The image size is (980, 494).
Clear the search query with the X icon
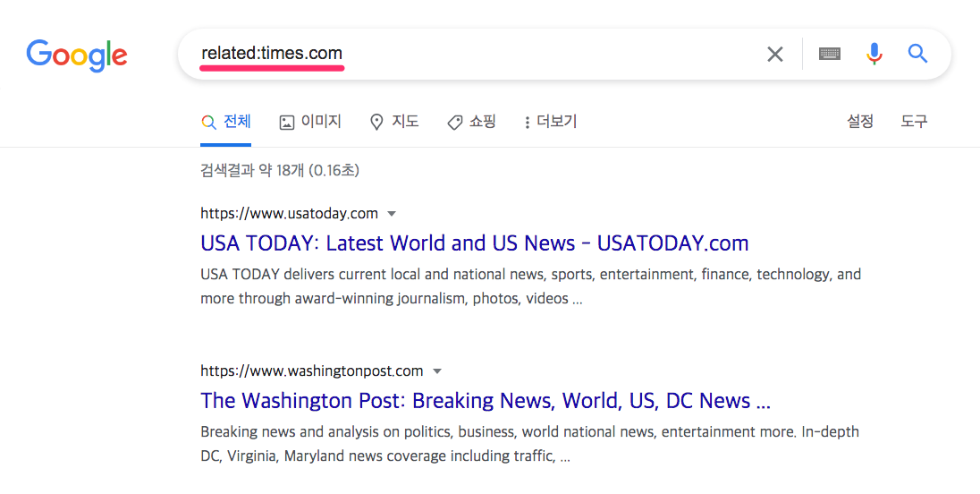(775, 55)
